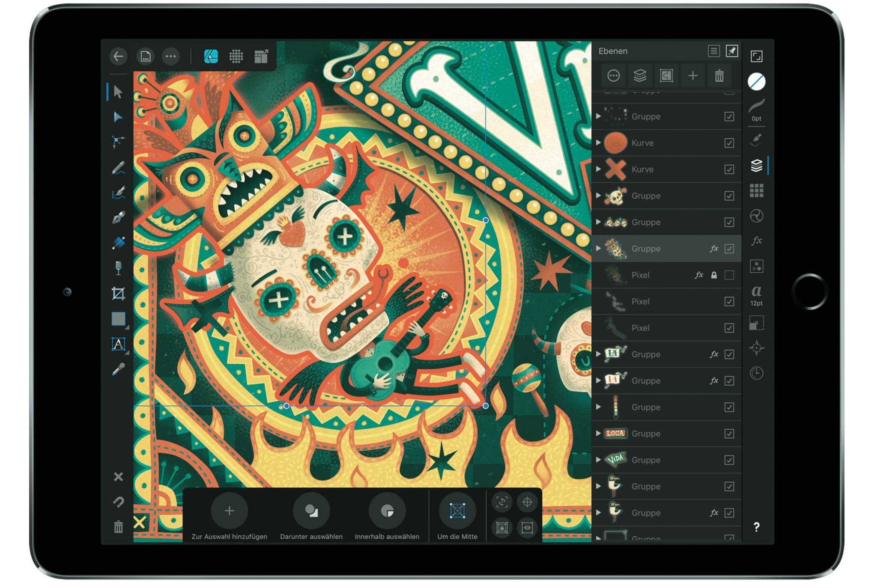Expand the selected Gruppe layer with fx
Viewport: 877px width, 588px height.
(x=598, y=249)
